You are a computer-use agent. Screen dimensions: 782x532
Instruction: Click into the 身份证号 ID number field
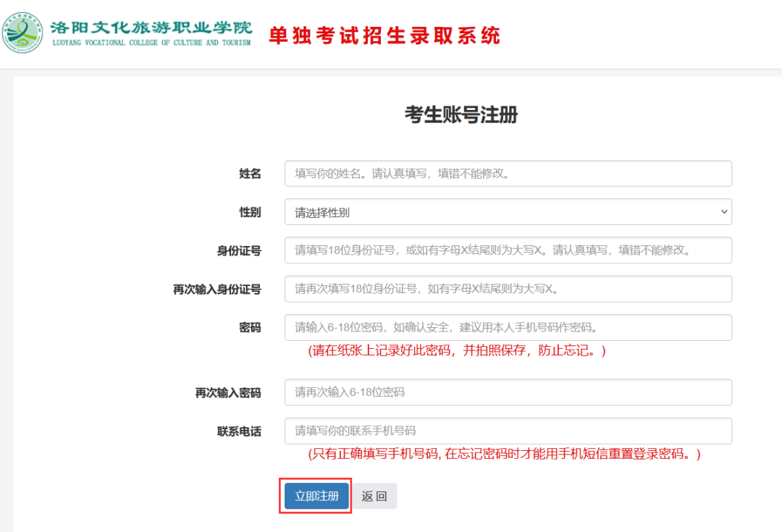click(508, 250)
